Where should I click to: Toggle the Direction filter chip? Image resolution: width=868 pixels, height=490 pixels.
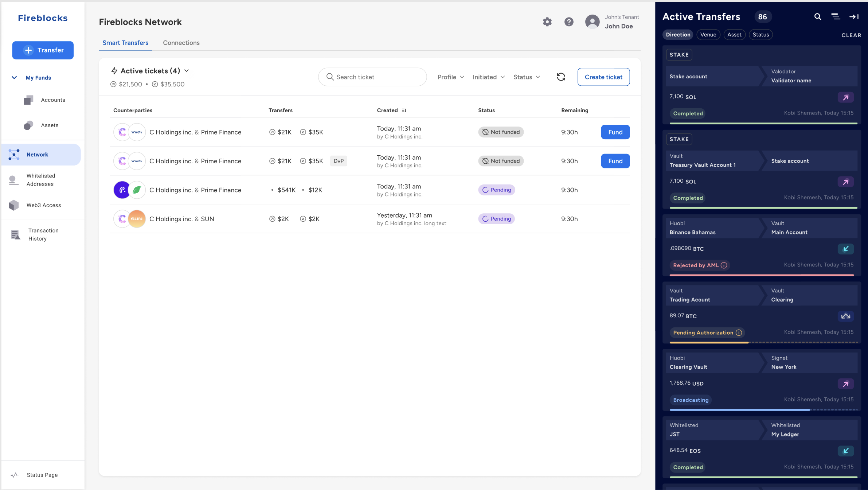[678, 35]
